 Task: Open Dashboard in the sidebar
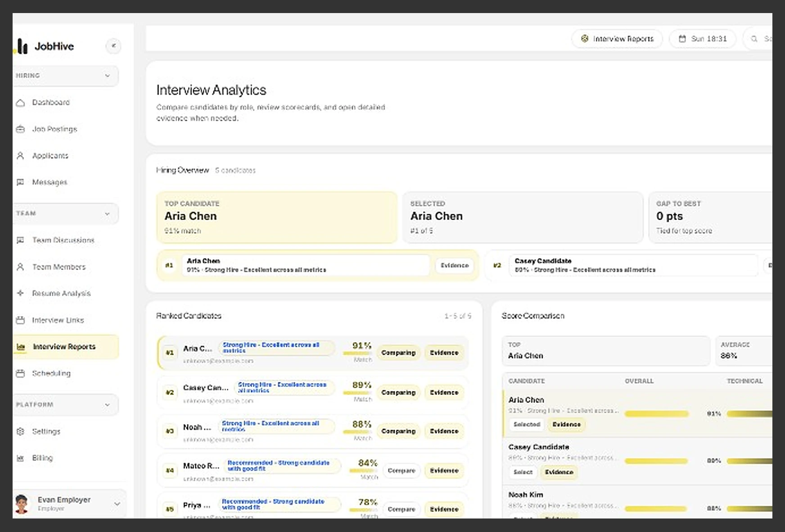coord(66,103)
